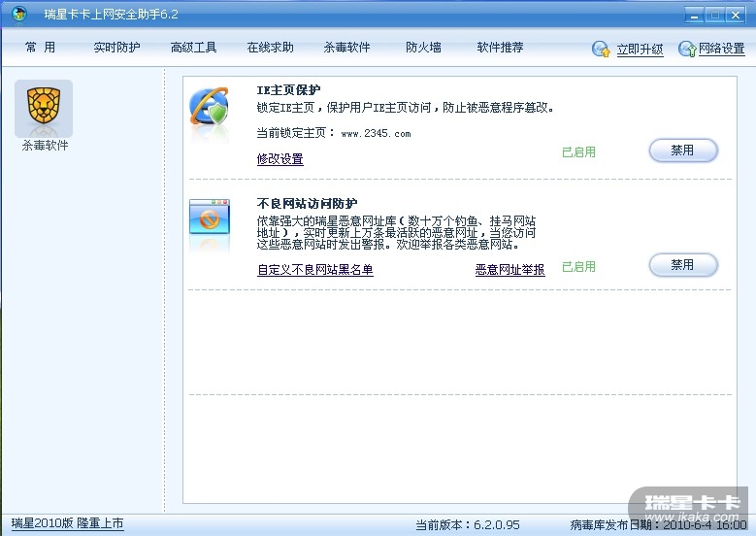The image size is (756, 536).
Task: Switch to the 软件推荐 tab
Action: pos(500,48)
